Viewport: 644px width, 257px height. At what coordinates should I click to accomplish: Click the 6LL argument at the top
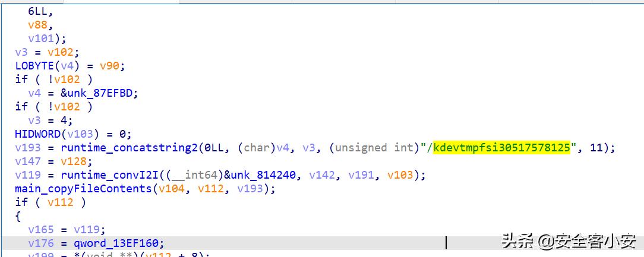point(38,11)
